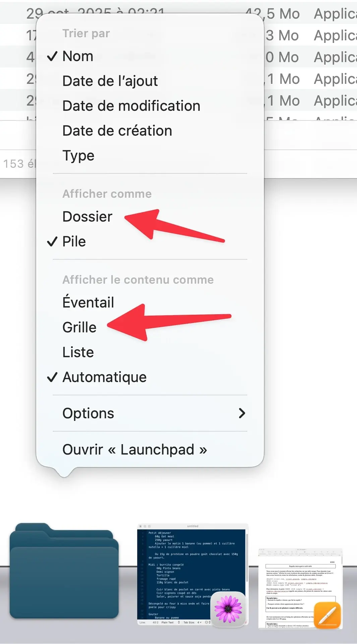The width and height of the screenshot is (357, 644).
Task: Sort by 'Date de l'ajout'
Action: [x=110, y=80]
